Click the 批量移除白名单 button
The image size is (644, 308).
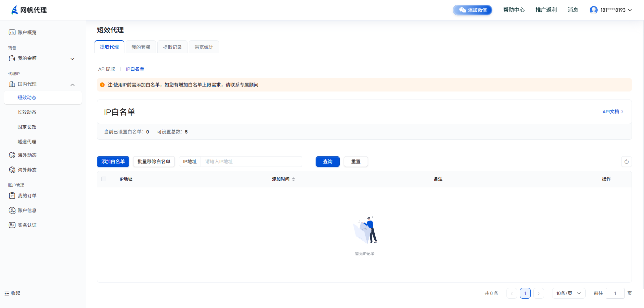[154, 162]
